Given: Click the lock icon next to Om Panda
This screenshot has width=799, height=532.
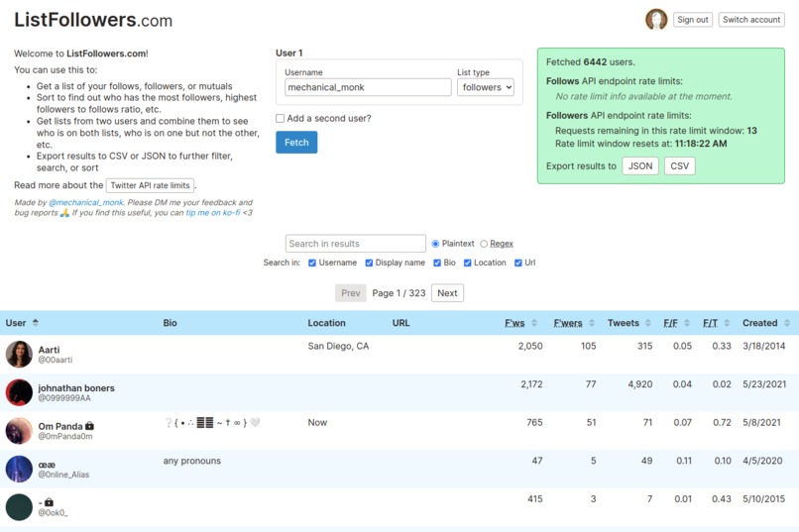Looking at the screenshot, I should click(x=89, y=426).
